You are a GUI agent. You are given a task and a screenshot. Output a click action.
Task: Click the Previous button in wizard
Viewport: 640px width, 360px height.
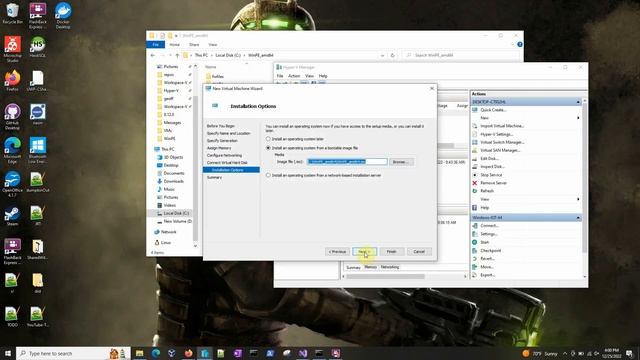click(338, 252)
